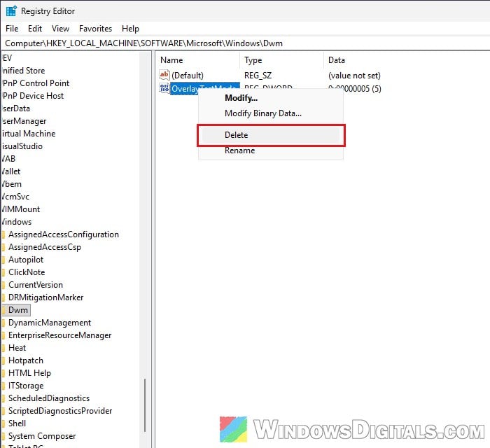Select the ITStorage key
The width and height of the screenshot is (490, 448).
coord(26,386)
